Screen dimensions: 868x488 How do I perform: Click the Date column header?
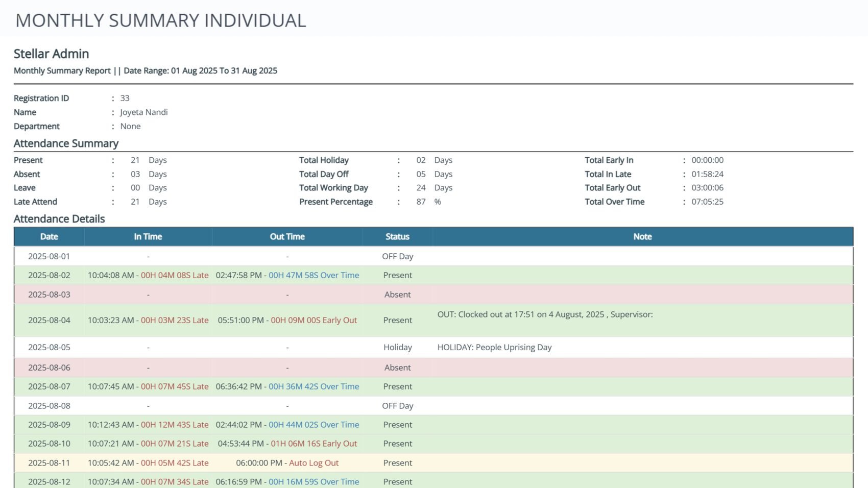(49, 237)
